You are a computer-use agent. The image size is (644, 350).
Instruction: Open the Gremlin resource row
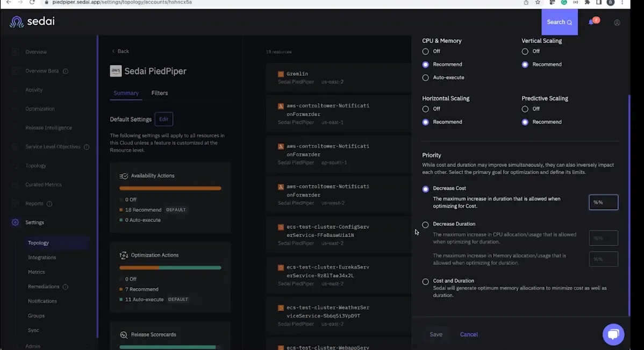point(339,77)
